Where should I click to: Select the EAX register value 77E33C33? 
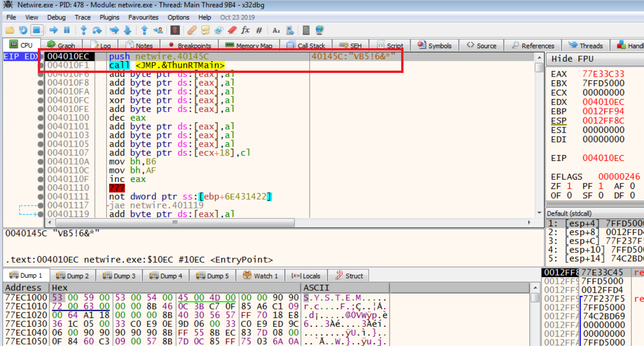tap(603, 74)
